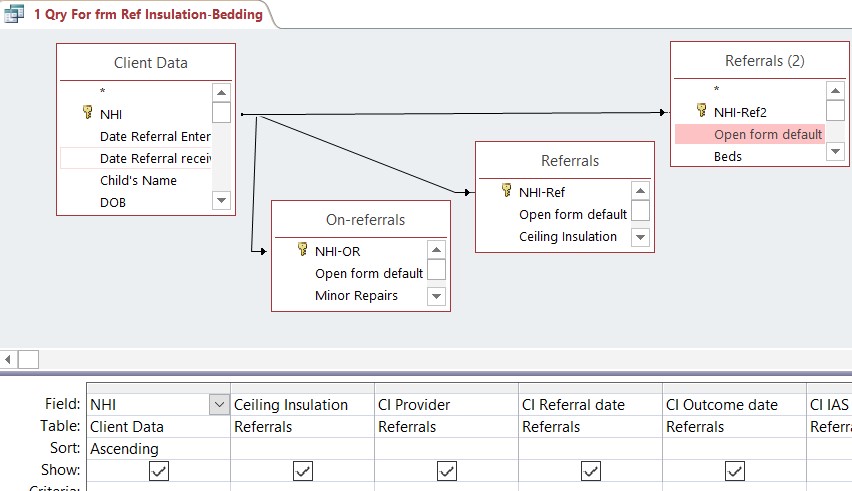Click the CI Outcome date Field cell
Image resolution: width=852 pixels, height=491 pixels.
coord(734,405)
